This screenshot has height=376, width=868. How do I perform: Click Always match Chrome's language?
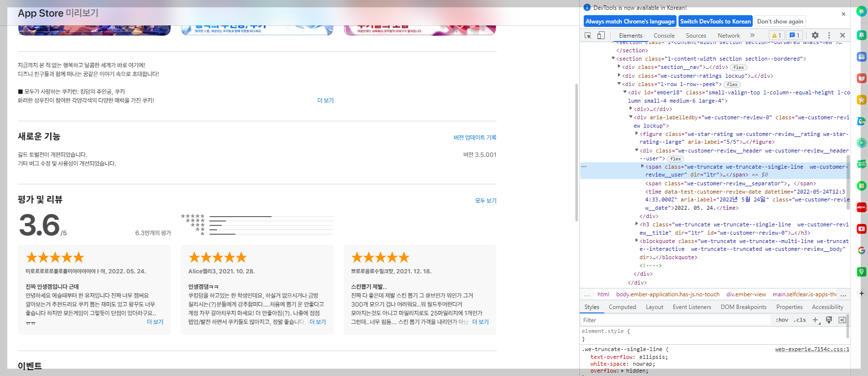tap(630, 22)
